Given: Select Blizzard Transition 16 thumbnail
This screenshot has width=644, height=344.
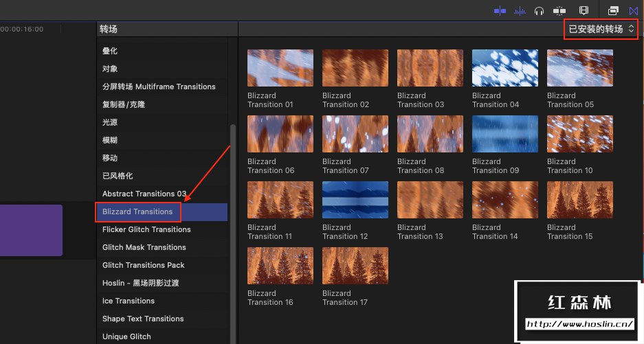Looking at the screenshot, I should coord(280,266).
